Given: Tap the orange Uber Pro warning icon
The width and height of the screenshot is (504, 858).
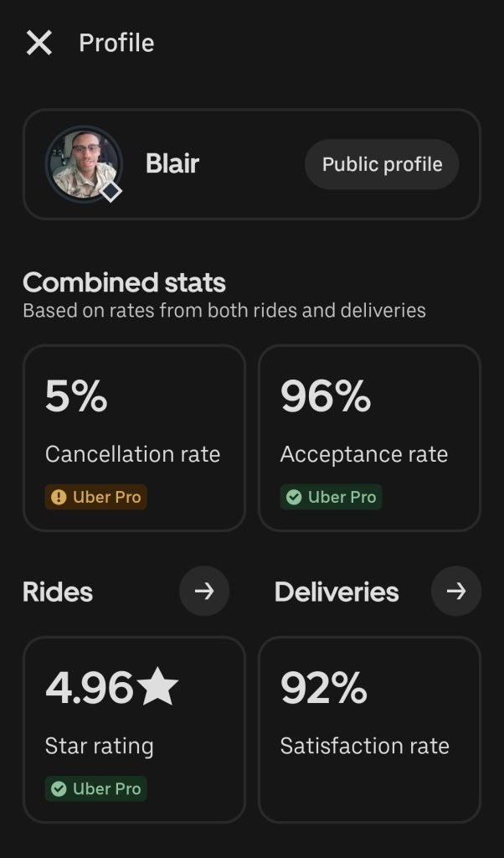Looking at the screenshot, I should click(59, 497).
